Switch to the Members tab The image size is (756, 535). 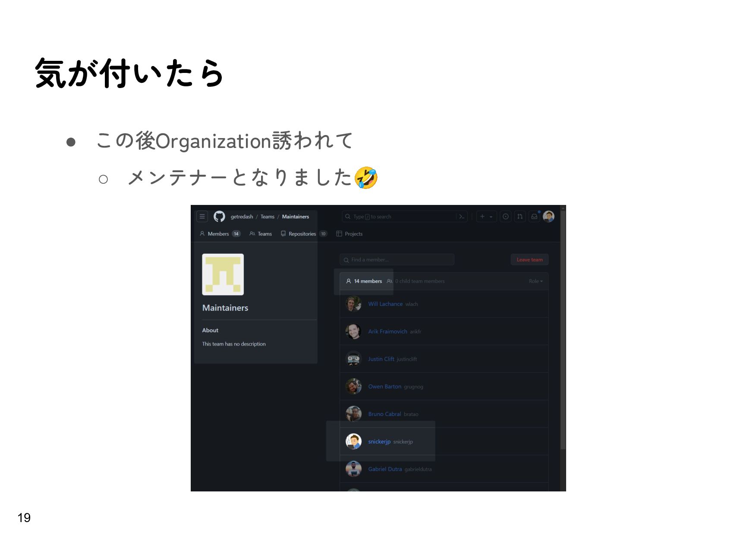tap(220, 234)
